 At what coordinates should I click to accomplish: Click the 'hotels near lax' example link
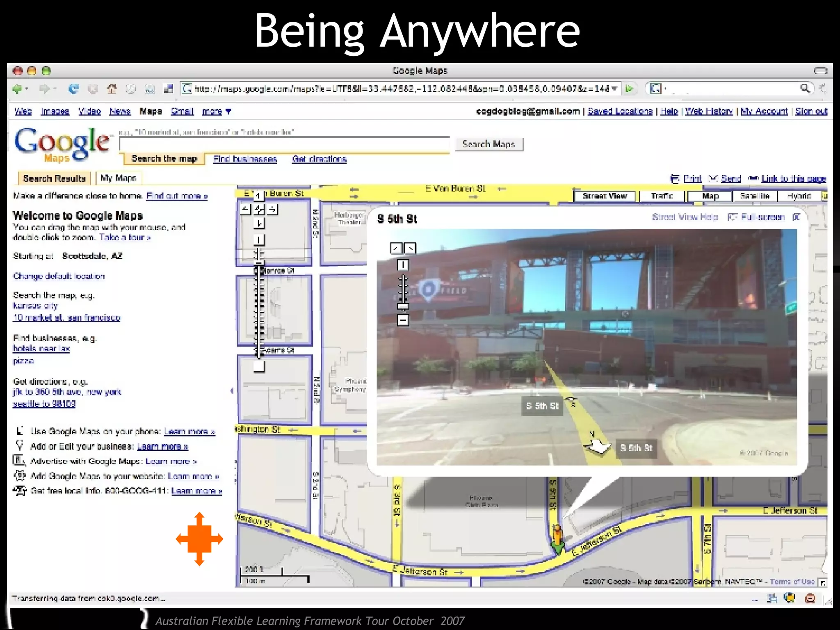click(x=41, y=348)
